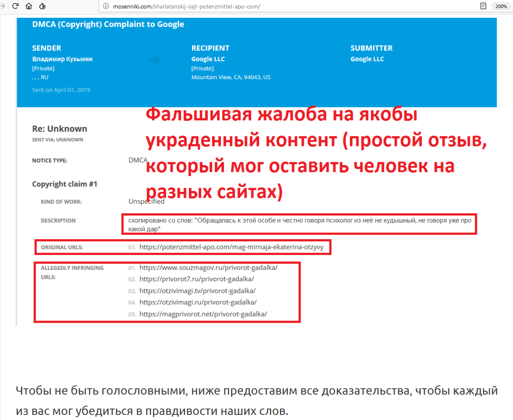This screenshot has width=513, height=420.
Task: Click the round extension icon beside home
Action: [42, 6]
